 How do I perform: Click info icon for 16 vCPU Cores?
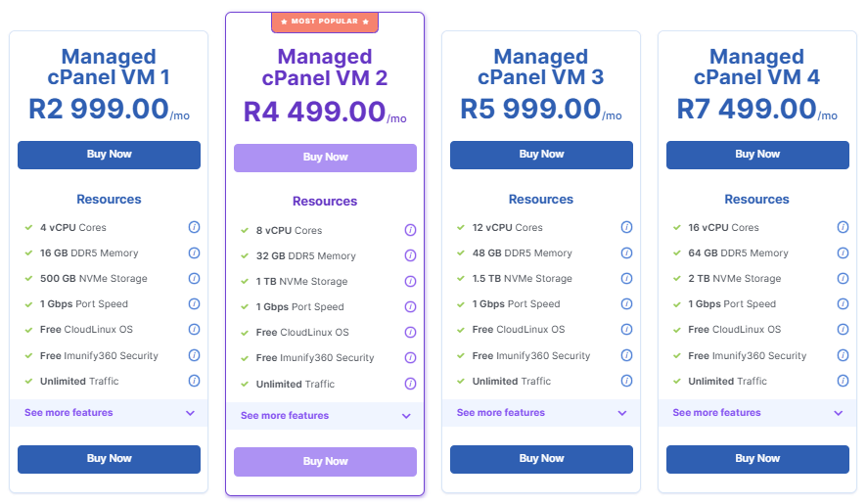843,227
